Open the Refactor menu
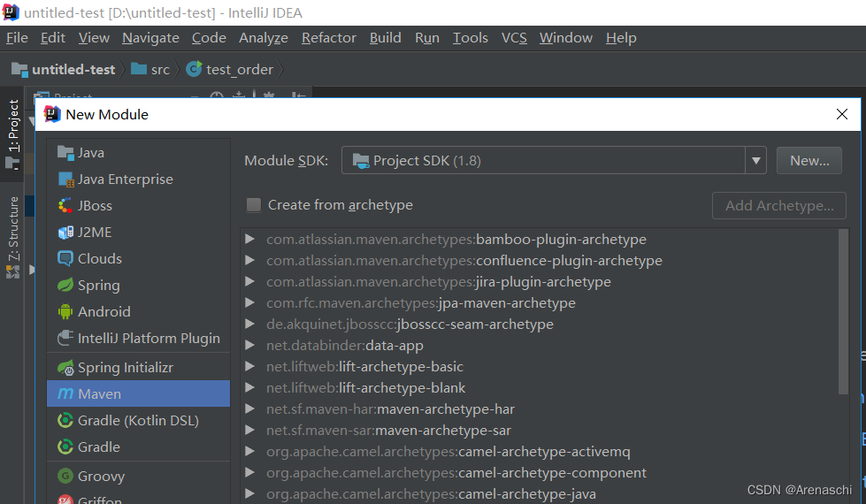The height and width of the screenshot is (504, 866). pyautogui.click(x=328, y=38)
